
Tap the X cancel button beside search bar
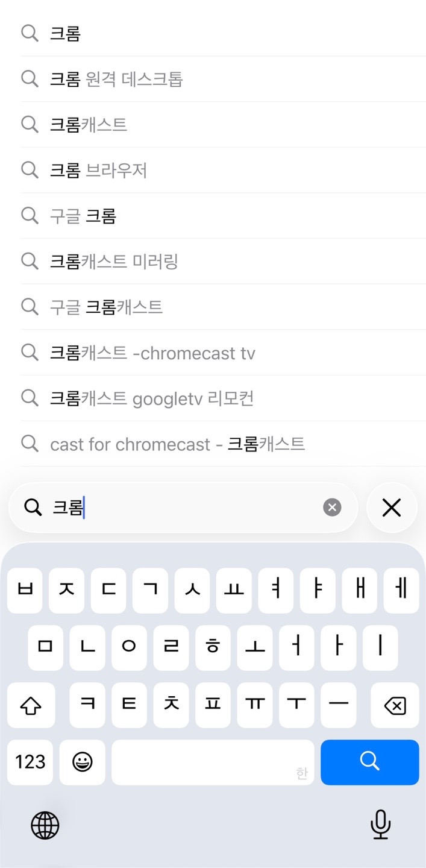[392, 508]
